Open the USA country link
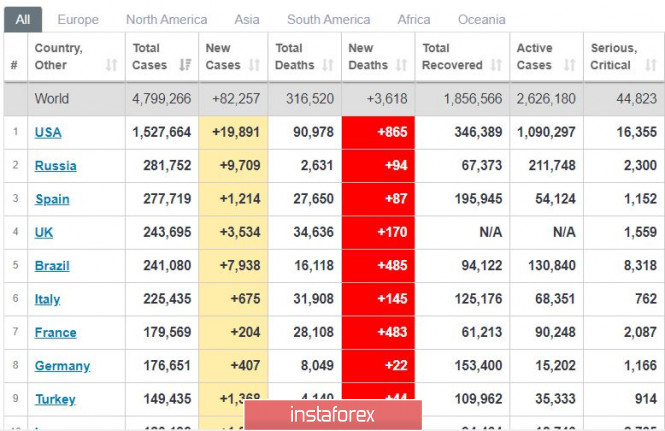 [x=48, y=132]
